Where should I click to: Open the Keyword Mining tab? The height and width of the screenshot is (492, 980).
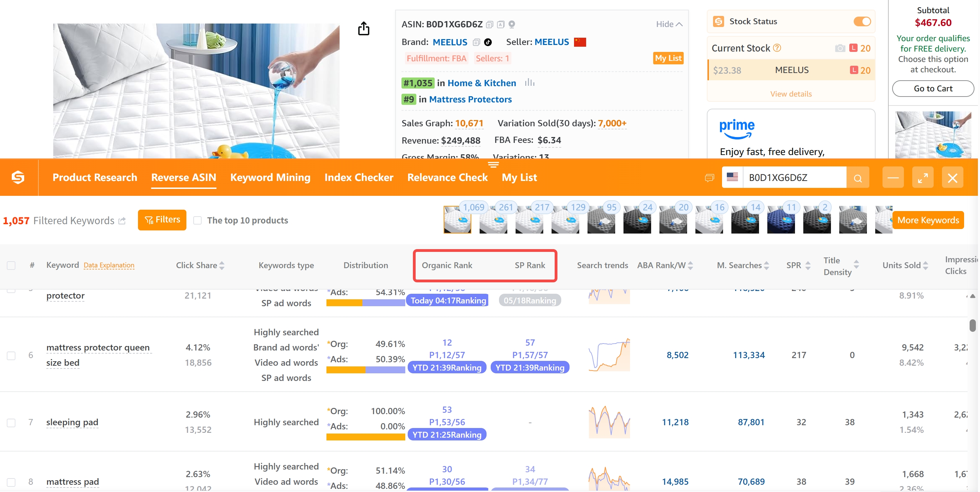pyautogui.click(x=270, y=177)
